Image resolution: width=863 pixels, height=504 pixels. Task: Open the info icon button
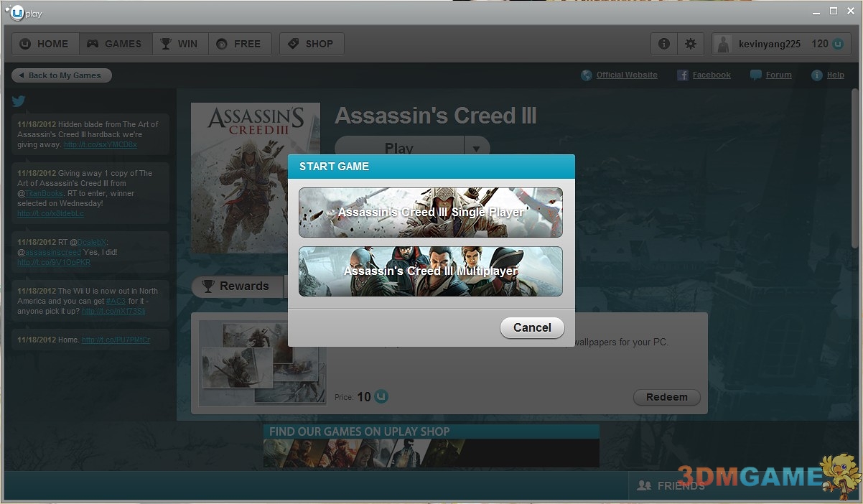(x=664, y=44)
